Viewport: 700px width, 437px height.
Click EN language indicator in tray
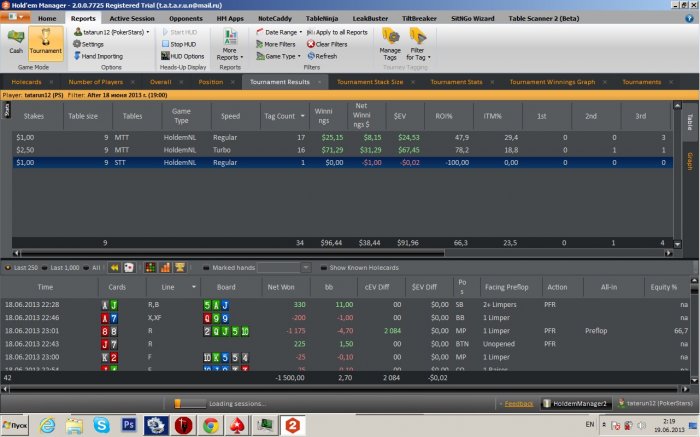point(590,425)
